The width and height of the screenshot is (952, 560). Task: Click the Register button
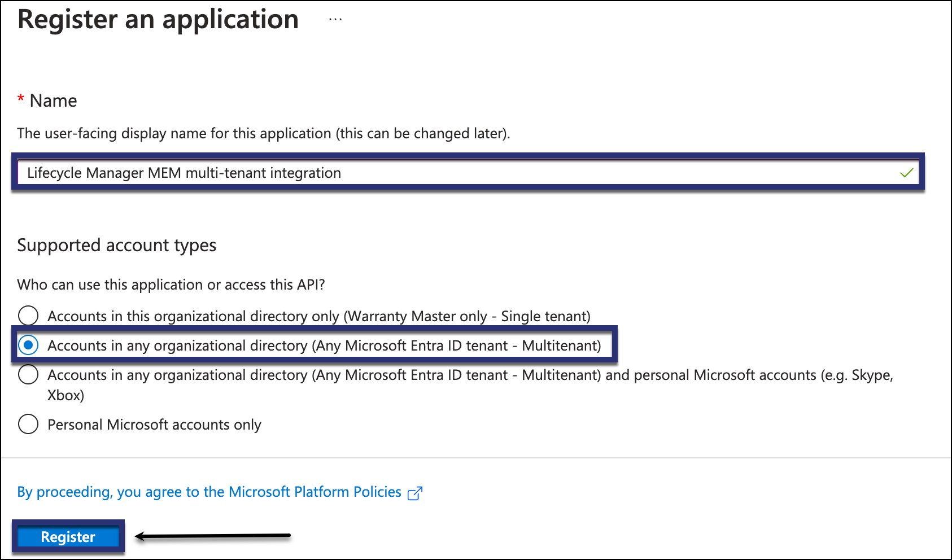pyautogui.click(x=68, y=536)
